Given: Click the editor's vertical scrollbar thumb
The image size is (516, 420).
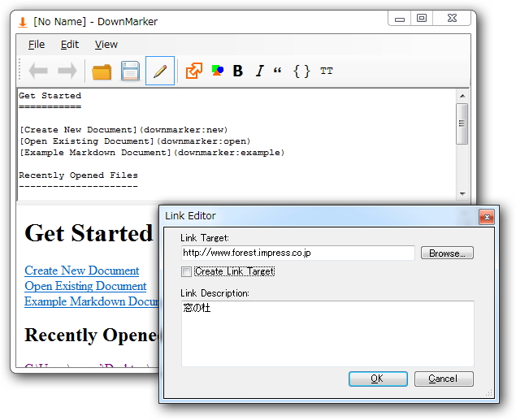Looking at the screenshot, I should coord(462,123).
